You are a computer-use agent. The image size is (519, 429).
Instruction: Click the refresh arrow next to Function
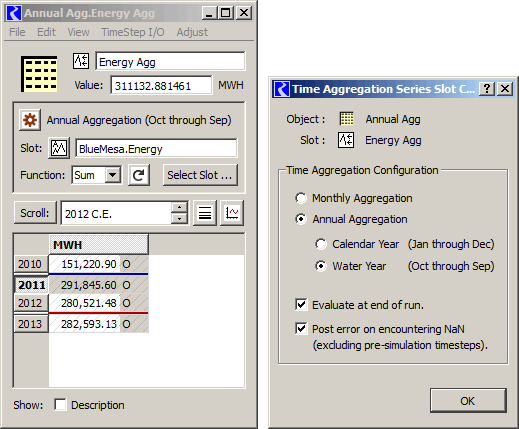click(x=139, y=175)
